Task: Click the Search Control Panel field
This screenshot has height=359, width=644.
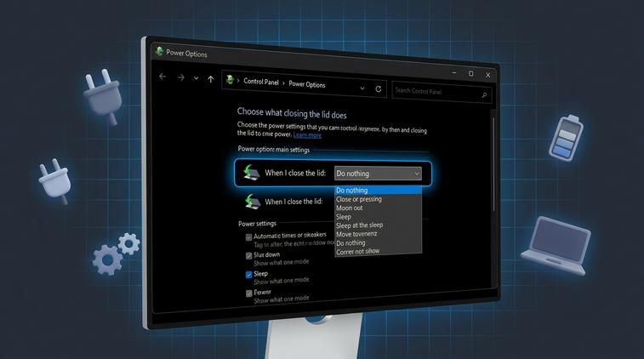Action: click(x=434, y=92)
